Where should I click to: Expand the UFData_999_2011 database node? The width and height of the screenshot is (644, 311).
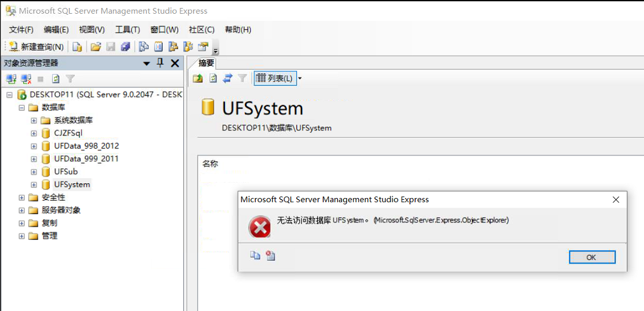pyautogui.click(x=34, y=159)
